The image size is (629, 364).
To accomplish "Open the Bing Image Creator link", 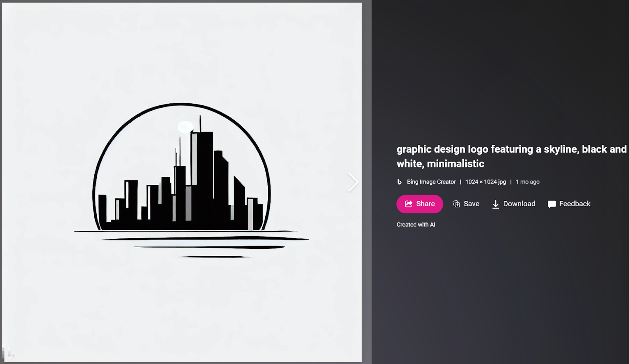I will pos(431,182).
